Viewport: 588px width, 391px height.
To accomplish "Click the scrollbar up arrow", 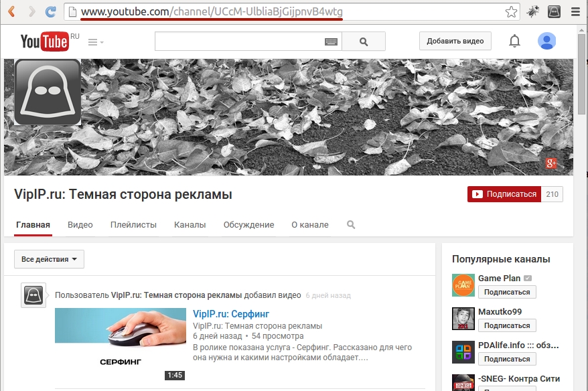I will pyautogui.click(x=581, y=29).
